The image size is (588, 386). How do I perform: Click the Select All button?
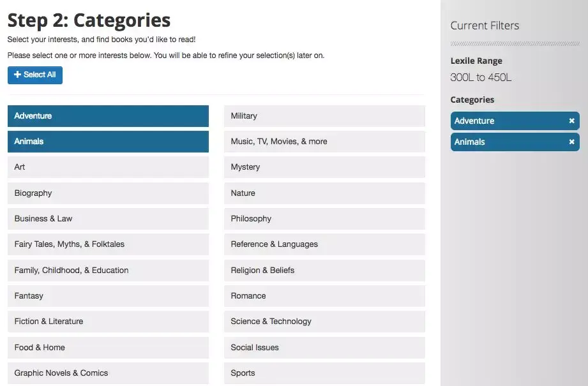click(x=35, y=75)
